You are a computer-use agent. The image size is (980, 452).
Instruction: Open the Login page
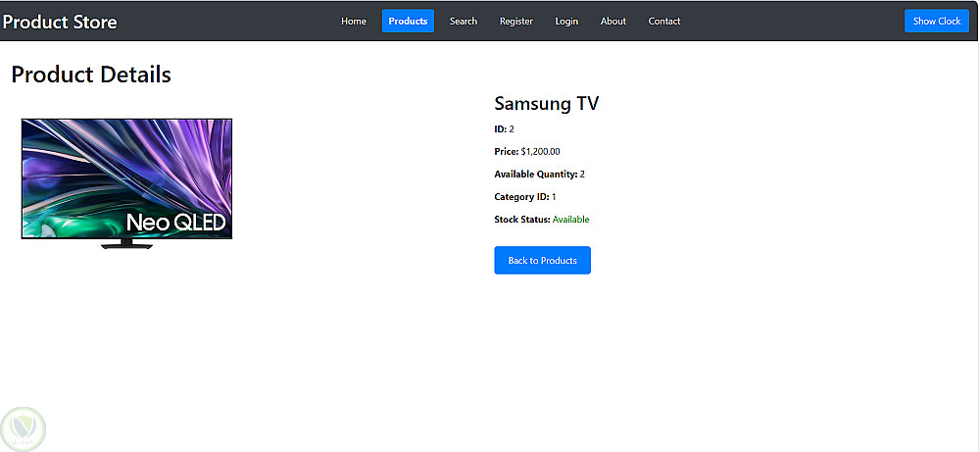[x=566, y=22]
